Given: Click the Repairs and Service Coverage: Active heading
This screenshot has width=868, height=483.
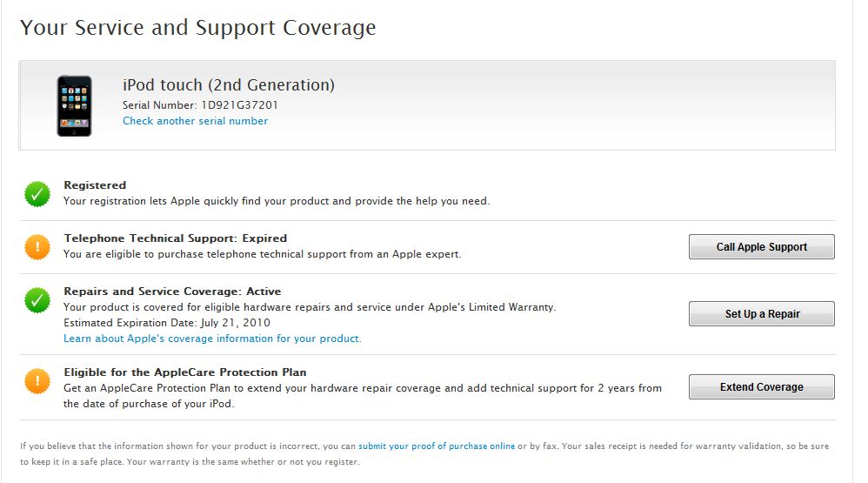Looking at the screenshot, I should coord(172,292).
